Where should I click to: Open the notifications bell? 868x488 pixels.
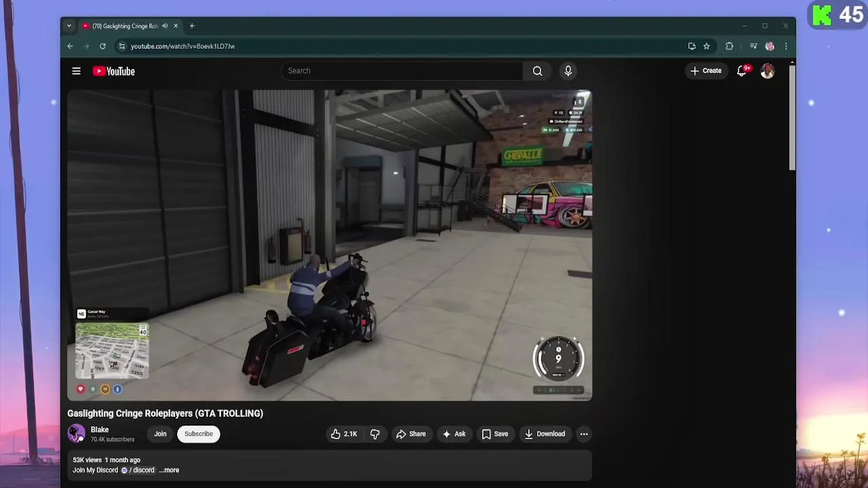(x=742, y=70)
